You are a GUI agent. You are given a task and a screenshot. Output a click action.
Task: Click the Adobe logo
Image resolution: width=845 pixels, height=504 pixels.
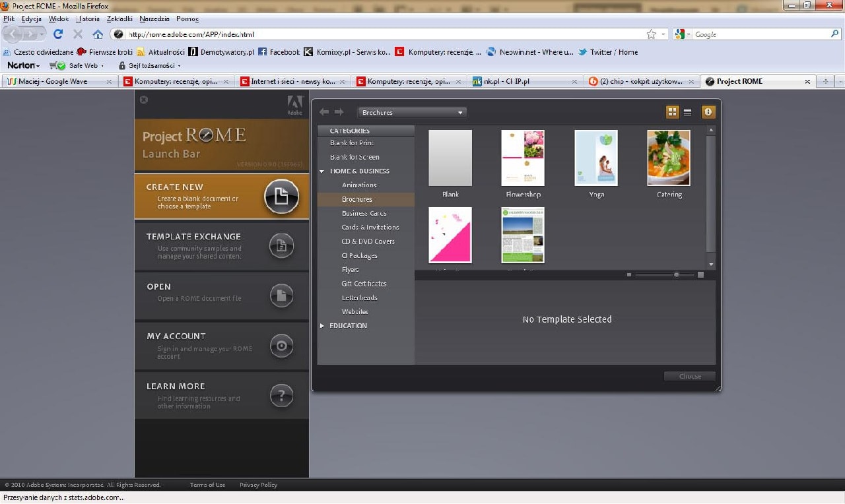tap(294, 104)
